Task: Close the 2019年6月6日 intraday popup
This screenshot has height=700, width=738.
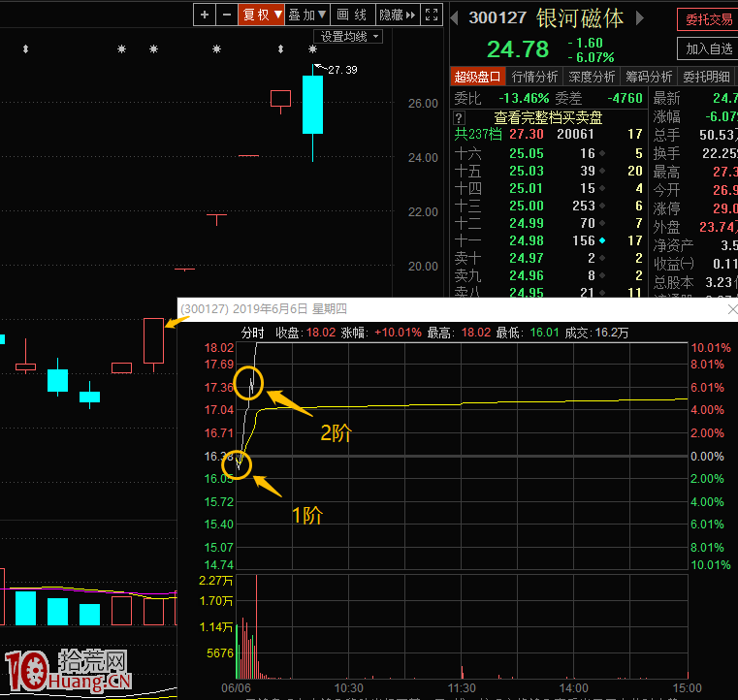Action: tap(732, 309)
